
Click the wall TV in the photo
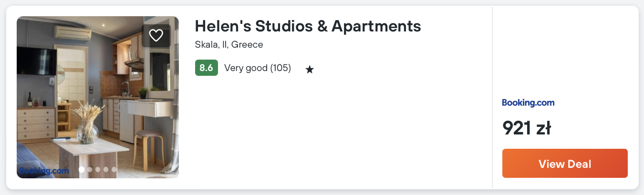[x=36, y=61]
